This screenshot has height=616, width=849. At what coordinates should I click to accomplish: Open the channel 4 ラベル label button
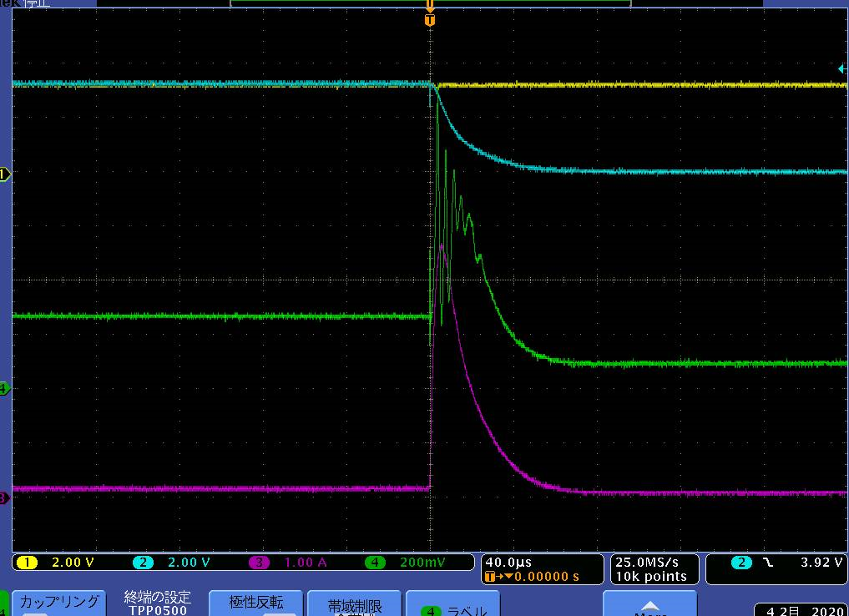pos(452,604)
